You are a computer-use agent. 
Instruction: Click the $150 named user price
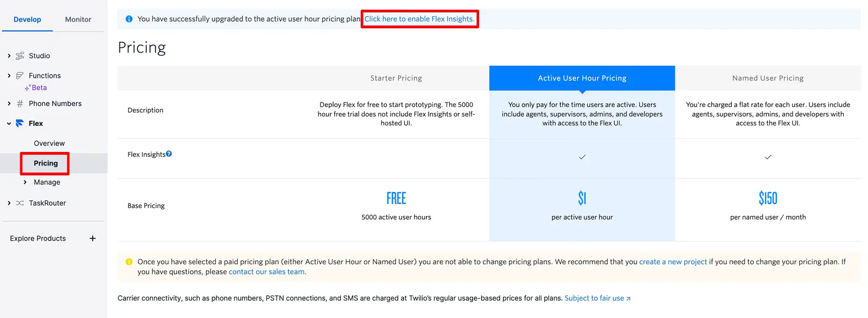[x=768, y=198]
